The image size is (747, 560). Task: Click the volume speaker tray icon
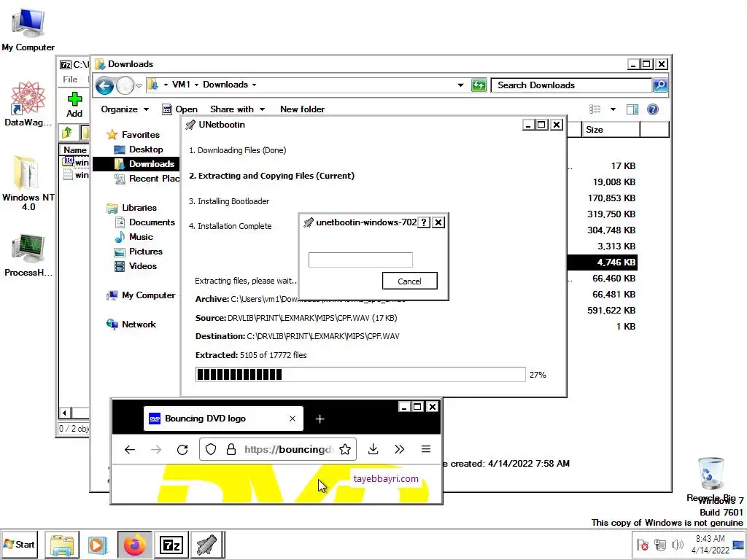click(676, 545)
